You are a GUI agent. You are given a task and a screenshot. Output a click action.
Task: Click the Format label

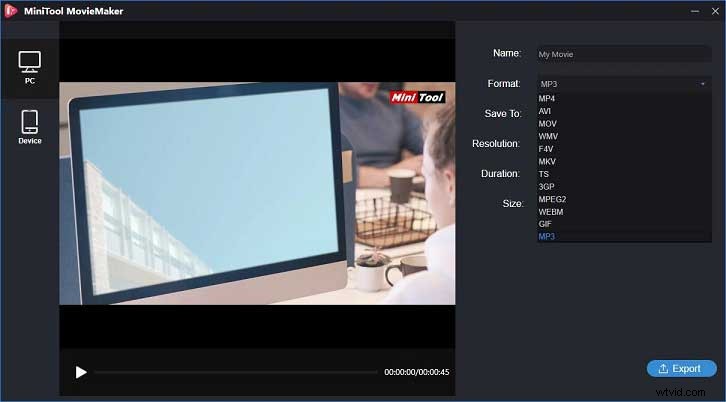pos(504,84)
